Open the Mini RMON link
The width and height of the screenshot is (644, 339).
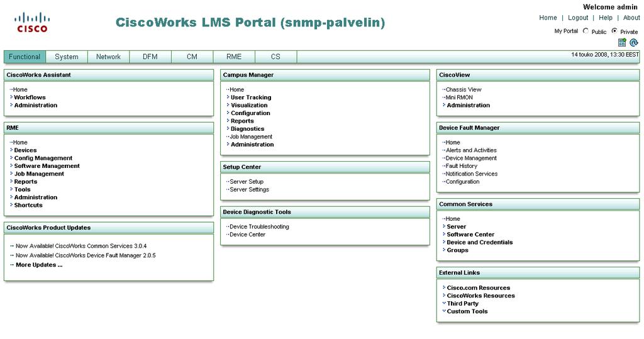pyautogui.click(x=459, y=97)
